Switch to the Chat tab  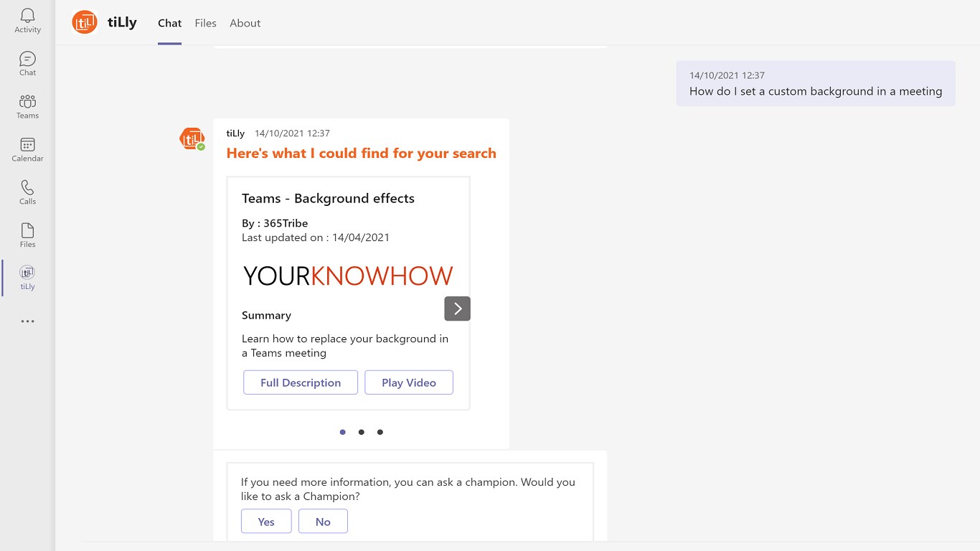point(170,23)
